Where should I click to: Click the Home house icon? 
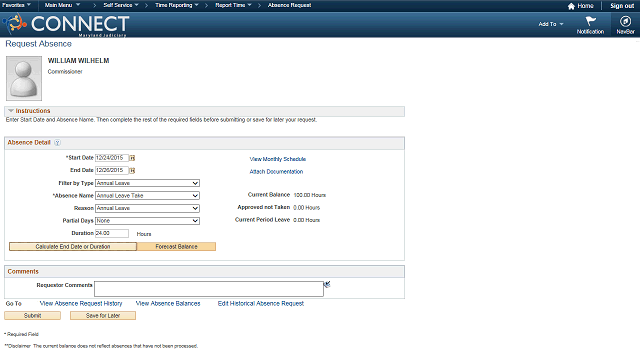tap(571, 6)
